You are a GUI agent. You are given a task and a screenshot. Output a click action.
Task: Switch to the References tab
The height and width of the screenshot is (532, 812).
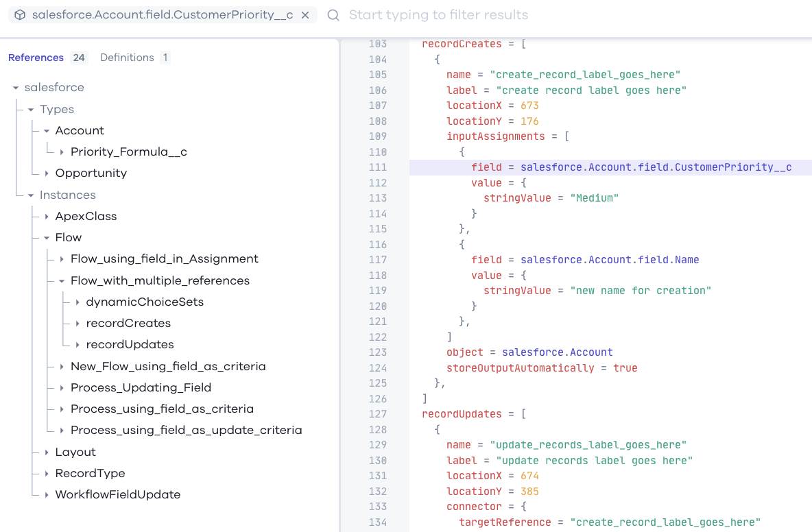pos(36,58)
